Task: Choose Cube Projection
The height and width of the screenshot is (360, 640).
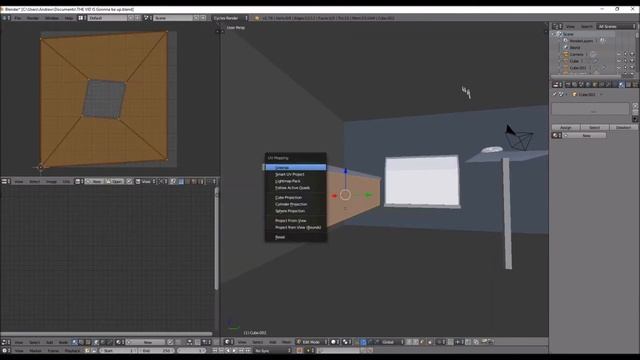Action: tap(296, 198)
